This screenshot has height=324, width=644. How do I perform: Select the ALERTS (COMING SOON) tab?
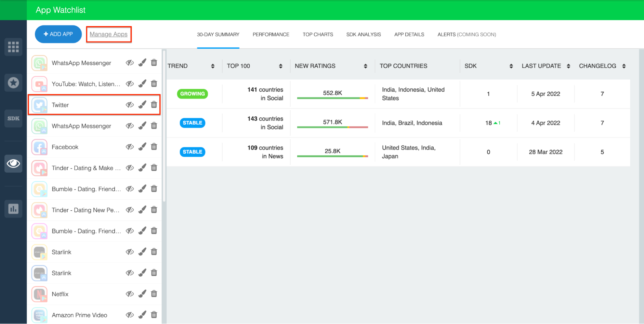pos(466,34)
